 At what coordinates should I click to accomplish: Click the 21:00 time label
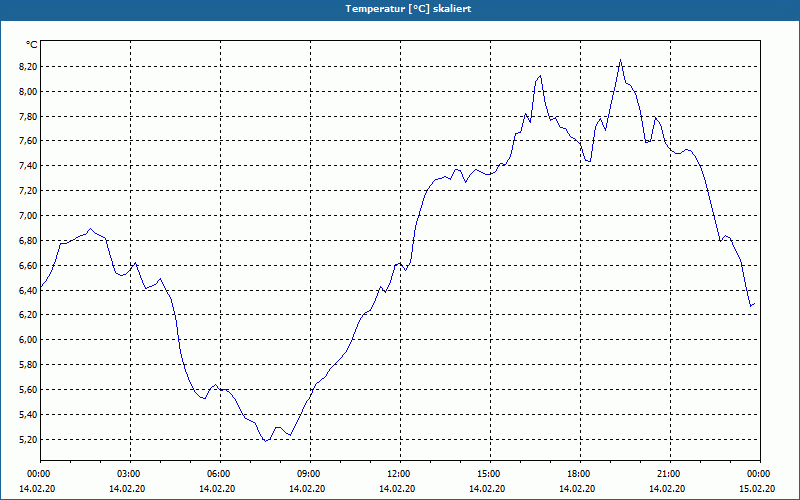[x=670, y=474]
